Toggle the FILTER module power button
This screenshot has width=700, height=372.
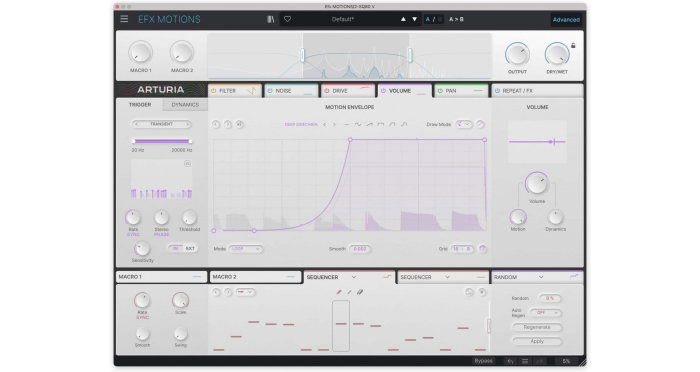pos(214,91)
